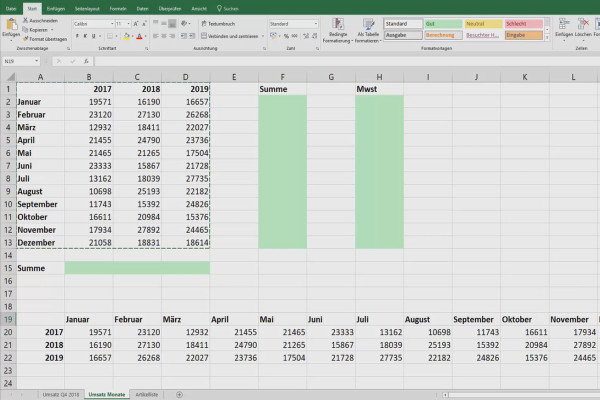This screenshot has height=400, width=600.
Task: Apply the Gut cell style
Action: [x=443, y=24]
